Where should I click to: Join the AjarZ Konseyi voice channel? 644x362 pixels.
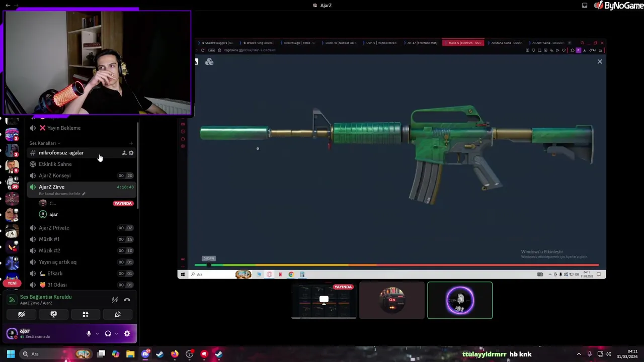point(81,175)
